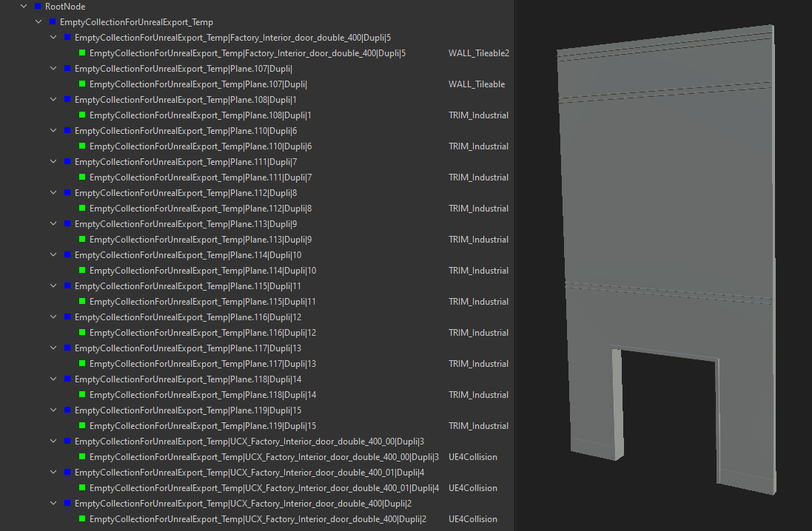Click the blue icon for EmptyCollectionForUnrealExport_Temp
The image size is (812, 531).
point(53,21)
